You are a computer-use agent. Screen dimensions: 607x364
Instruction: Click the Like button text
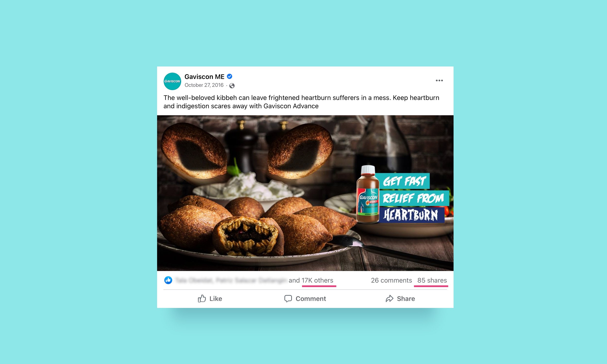pos(216,299)
